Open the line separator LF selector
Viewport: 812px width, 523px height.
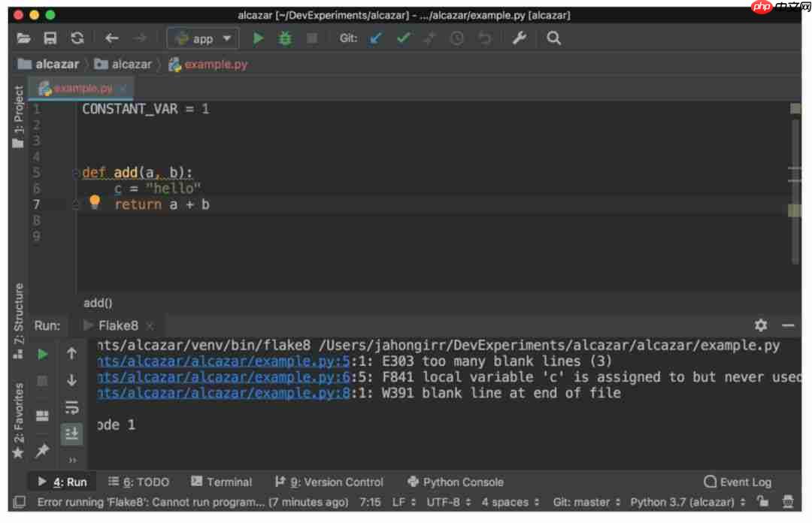(x=402, y=501)
